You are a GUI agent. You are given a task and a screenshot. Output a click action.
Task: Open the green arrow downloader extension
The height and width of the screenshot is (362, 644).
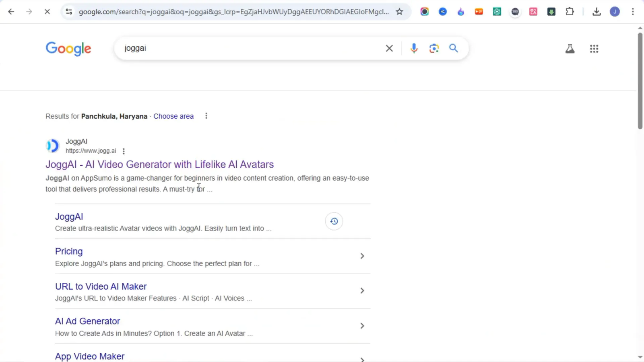(551, 12)
